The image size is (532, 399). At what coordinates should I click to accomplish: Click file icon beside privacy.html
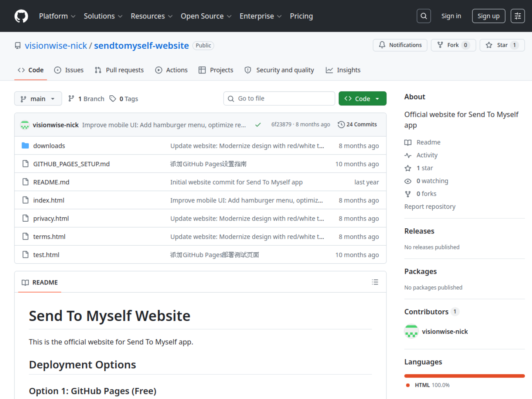[x=25, y=218]
